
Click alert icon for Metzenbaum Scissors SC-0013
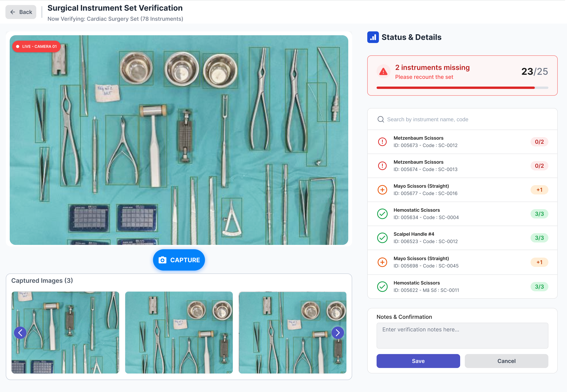tap(382, 166)
